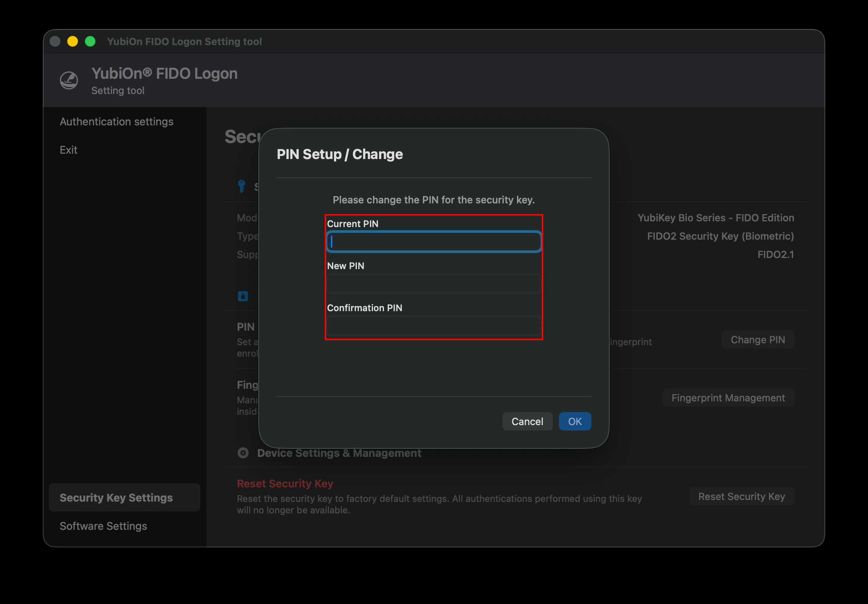
Task: Click 'Please change the PIN' instruction text
Action: [434, 200]
